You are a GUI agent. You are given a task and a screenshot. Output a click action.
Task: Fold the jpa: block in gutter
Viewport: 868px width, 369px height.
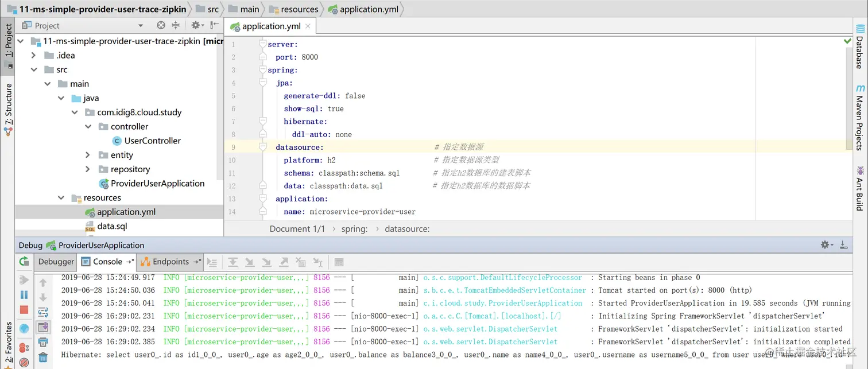point(263,83)
